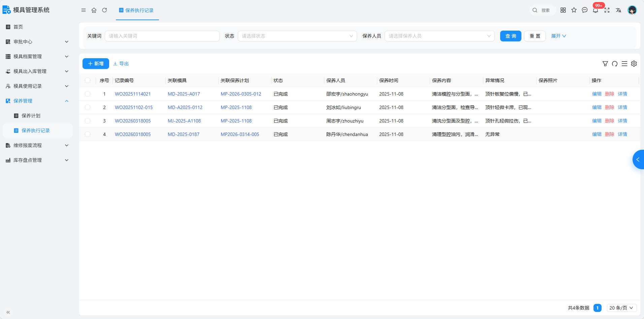Screen dimensions: 644x319
Task: Expand 模具档案管理 menu
Action: tap(37, 57)
